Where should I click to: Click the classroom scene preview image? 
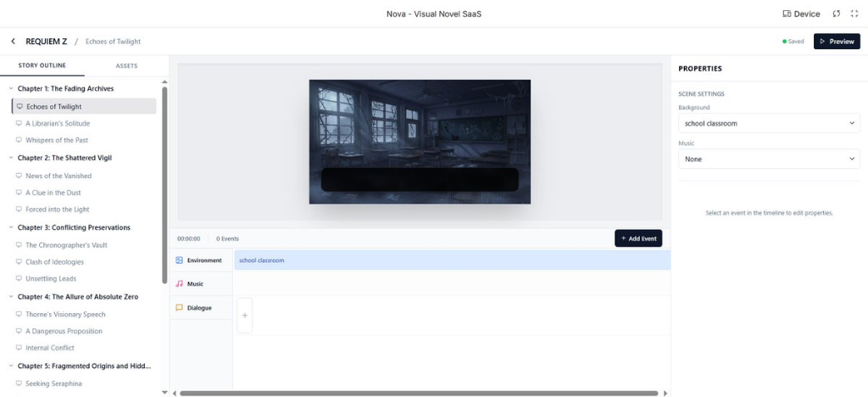point(420,142)
